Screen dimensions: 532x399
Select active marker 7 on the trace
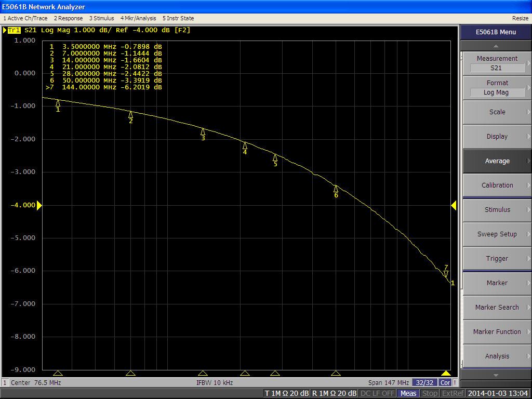tap(446, 274)
